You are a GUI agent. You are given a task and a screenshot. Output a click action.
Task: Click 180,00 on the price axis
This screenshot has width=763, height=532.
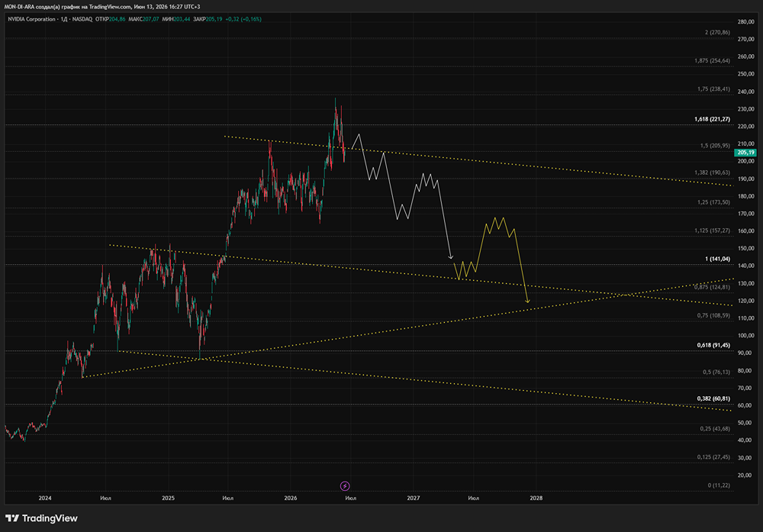pos(746,196)
